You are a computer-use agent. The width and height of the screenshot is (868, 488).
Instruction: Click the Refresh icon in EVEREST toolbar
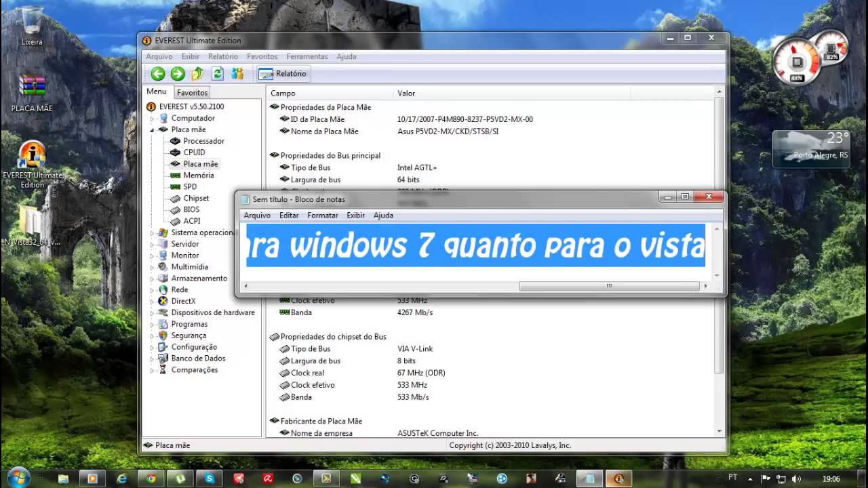coord(218,74)
